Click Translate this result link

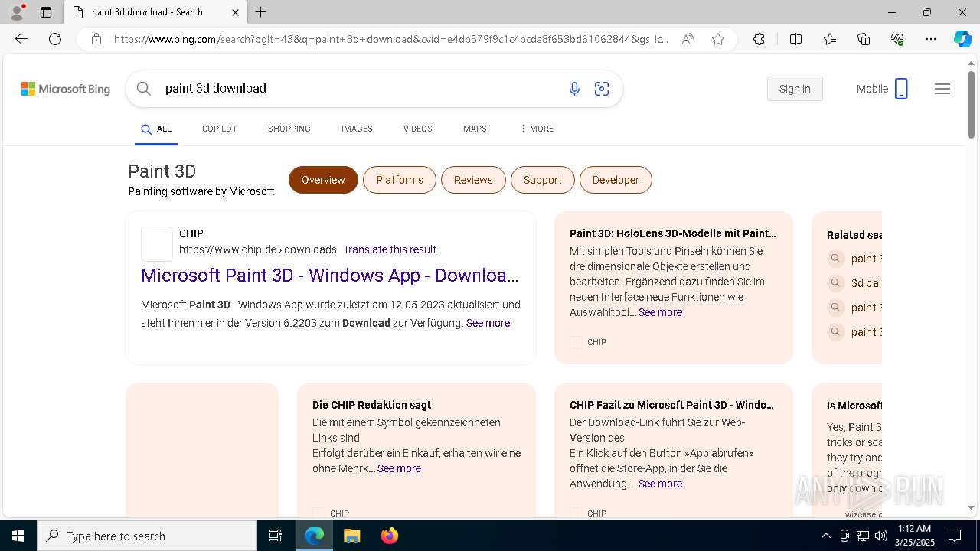(390, 249)
